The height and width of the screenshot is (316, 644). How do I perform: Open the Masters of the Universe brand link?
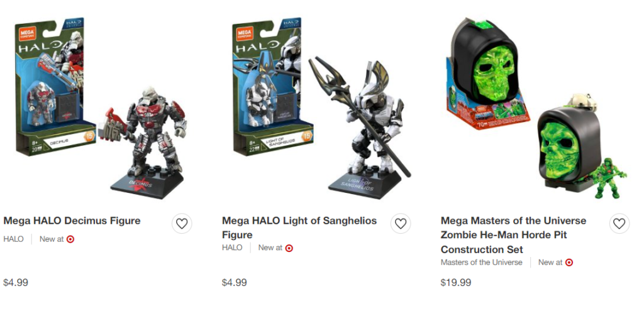pos(481,262)
